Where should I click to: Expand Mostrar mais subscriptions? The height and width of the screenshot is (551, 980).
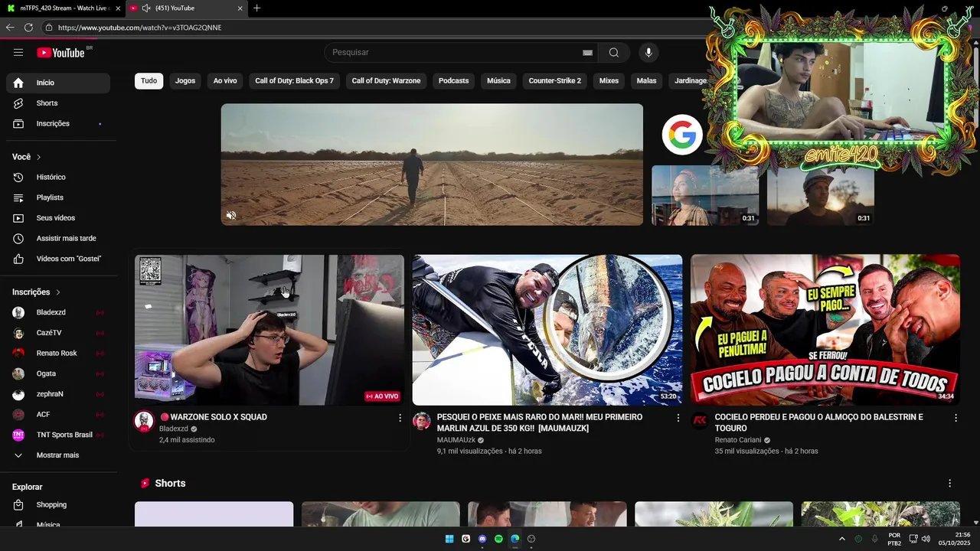pyautogui.click(x=58, y=455)
